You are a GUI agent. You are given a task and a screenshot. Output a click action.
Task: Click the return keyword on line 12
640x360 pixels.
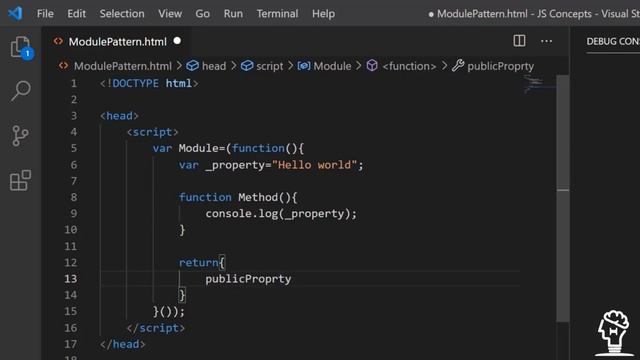click(198, 262)
